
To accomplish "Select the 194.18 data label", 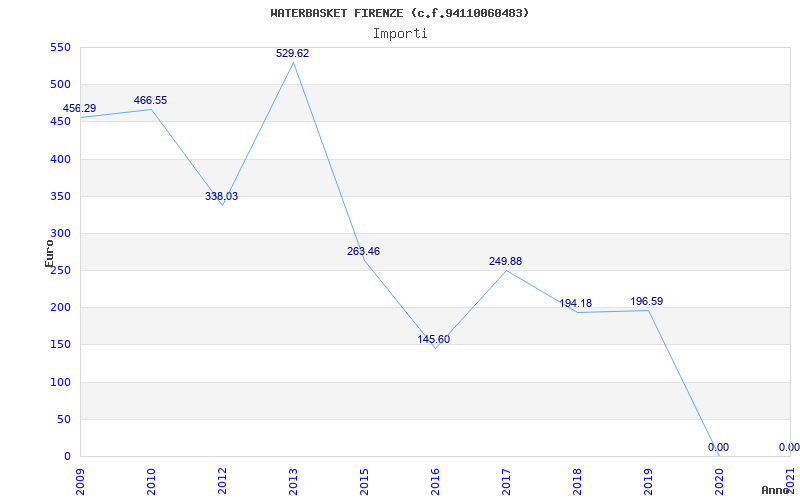I will tap(576, 304).
